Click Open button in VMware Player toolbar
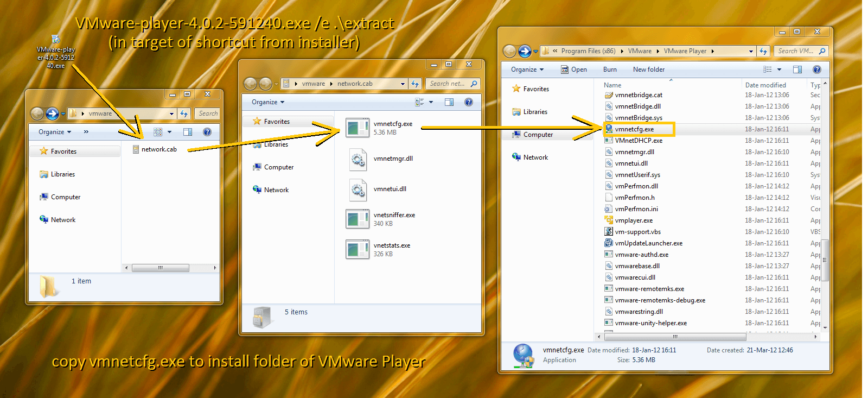The width and height of the screenshot is (868, 398). coord(574,70)
